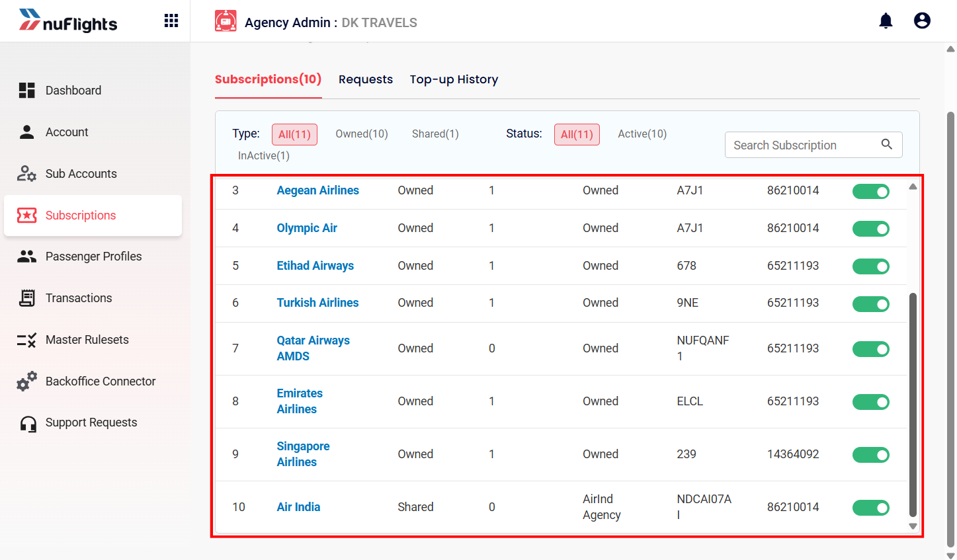Screen dimensions: 957x560
Task: Open the Olympic Air link
Action: (x=307, y=228)
